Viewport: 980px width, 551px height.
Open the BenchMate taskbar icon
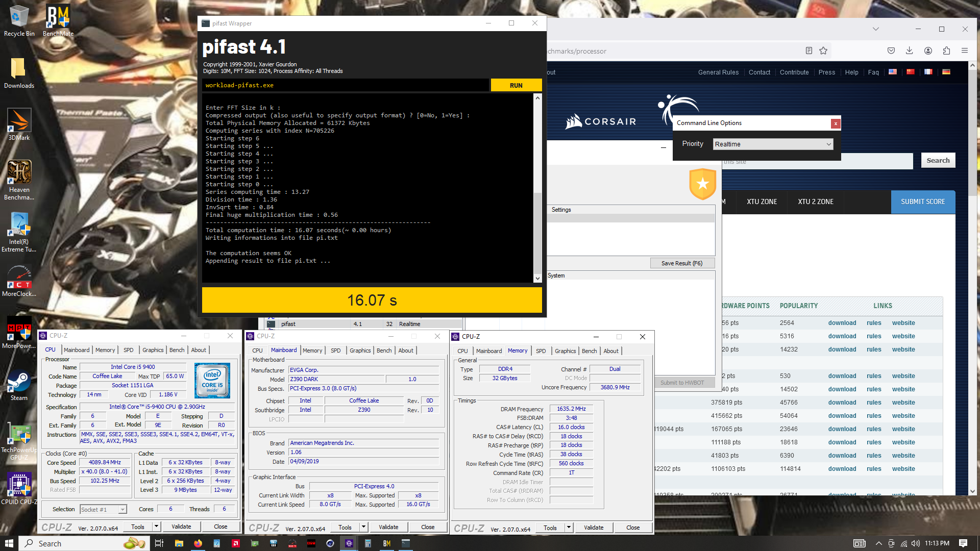[386, 543]
